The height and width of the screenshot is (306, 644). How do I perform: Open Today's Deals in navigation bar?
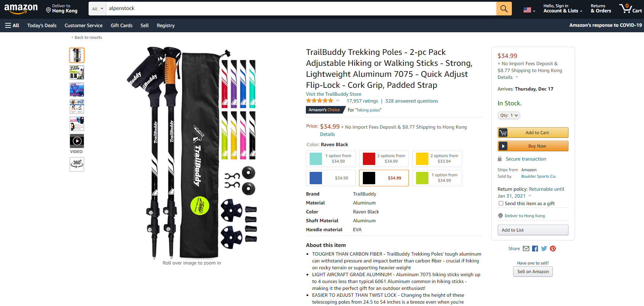(42, 25)
